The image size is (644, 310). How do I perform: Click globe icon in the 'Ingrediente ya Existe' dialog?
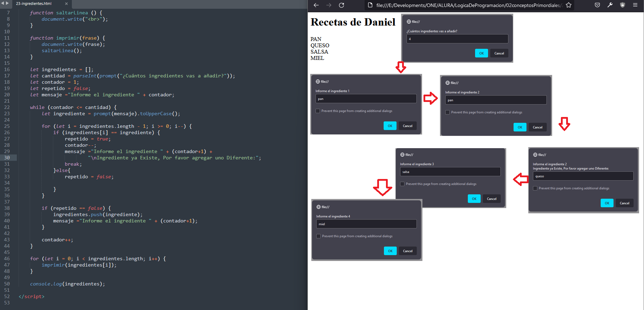tap(535, 155)
